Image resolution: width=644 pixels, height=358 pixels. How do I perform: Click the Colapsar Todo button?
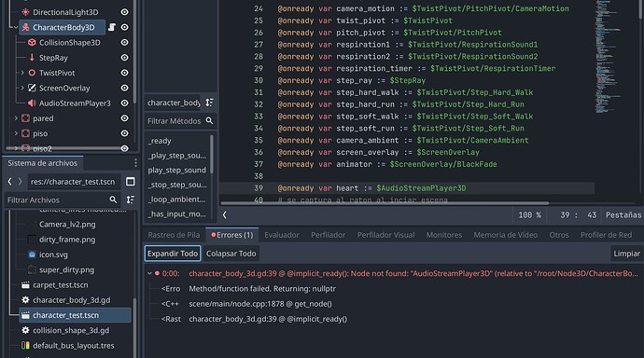tap(231, 254)
